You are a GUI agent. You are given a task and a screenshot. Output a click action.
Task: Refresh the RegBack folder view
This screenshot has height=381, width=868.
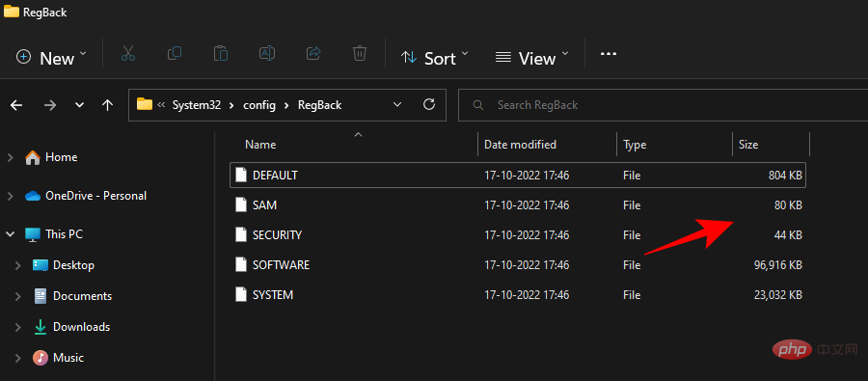coord(428,104)
